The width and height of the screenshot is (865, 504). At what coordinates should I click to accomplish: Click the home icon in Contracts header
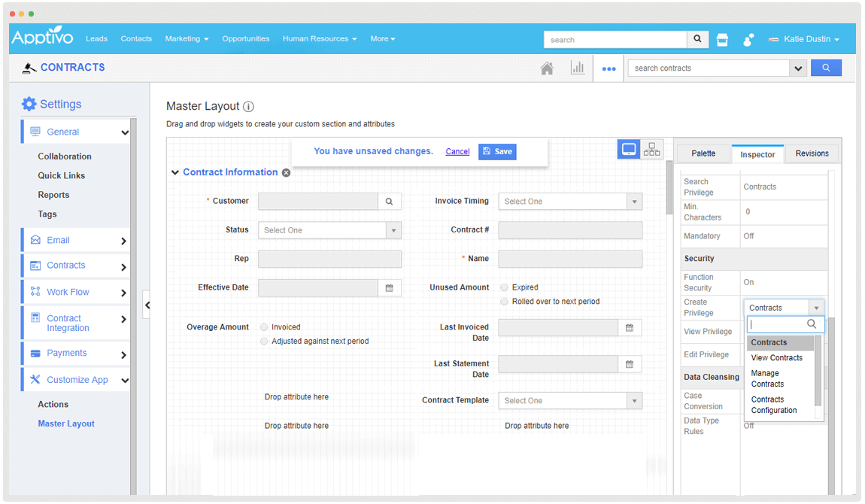coord(547,68)
